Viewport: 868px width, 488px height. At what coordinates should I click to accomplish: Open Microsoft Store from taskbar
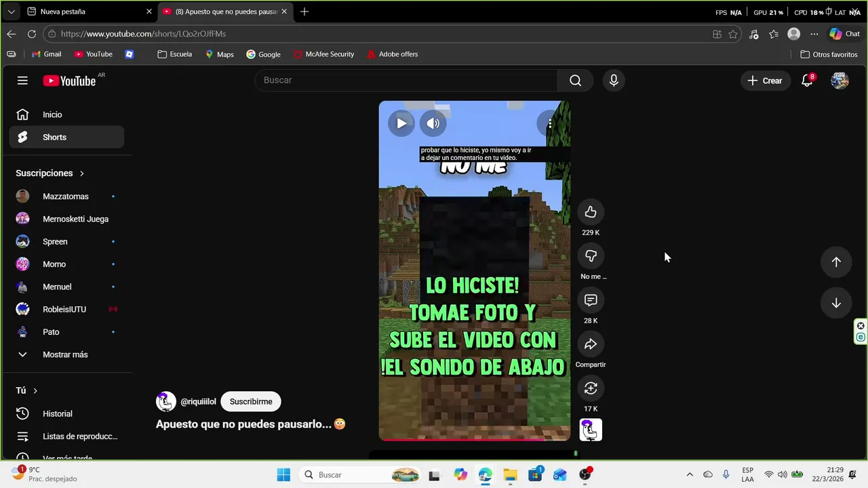click(x=535, y=475)
